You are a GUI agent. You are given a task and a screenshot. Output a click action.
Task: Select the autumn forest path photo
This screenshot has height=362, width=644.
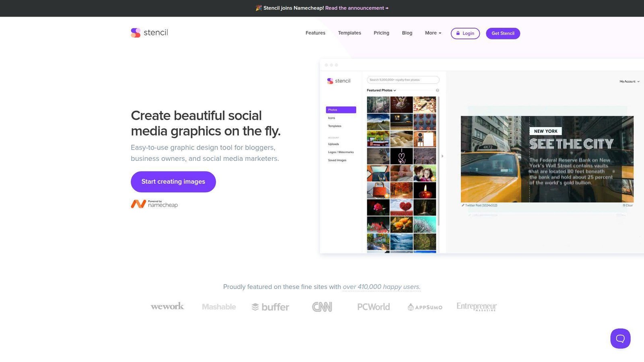(x=401, y=190)
